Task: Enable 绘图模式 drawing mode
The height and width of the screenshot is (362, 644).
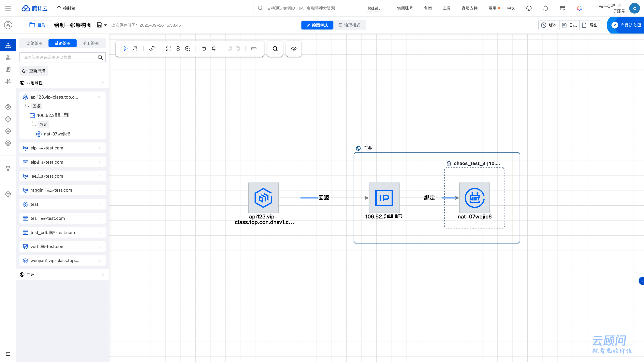Action: tap(317, 25)
